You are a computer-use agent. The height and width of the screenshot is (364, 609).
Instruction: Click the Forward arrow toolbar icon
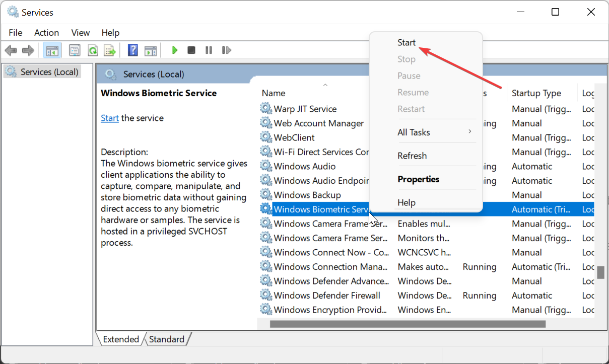[x=28, y=50]
